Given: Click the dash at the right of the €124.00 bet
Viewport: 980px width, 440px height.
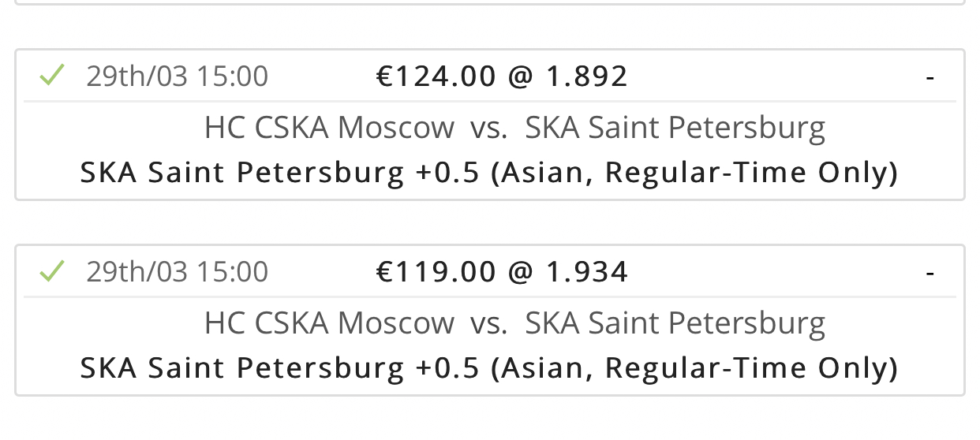Looking at the screenshot, I should (930, 77).
